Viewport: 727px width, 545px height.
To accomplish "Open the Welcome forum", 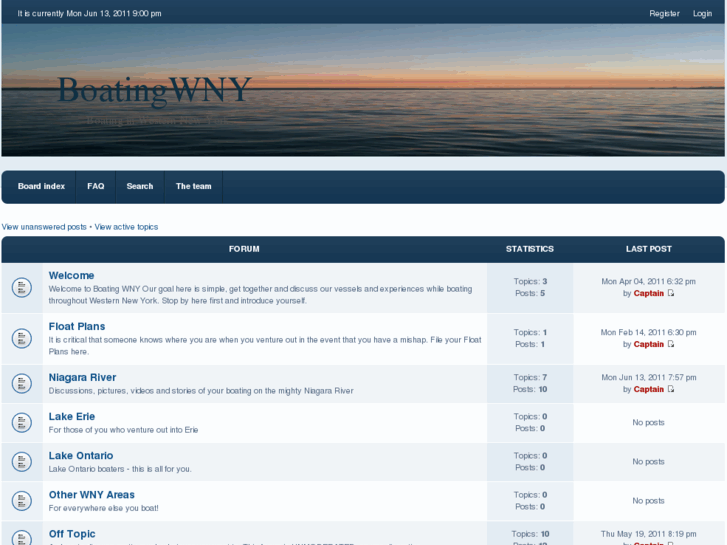I will click(71, 276).
